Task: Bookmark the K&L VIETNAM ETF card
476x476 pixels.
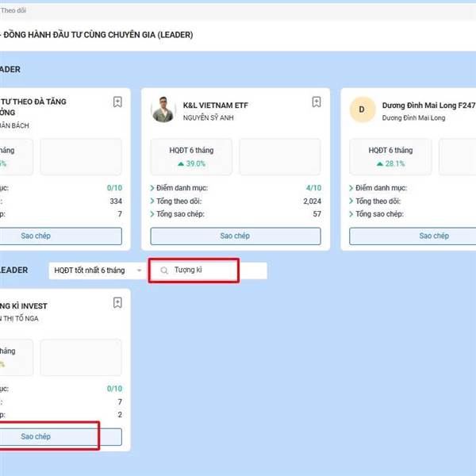Action: 317,102
